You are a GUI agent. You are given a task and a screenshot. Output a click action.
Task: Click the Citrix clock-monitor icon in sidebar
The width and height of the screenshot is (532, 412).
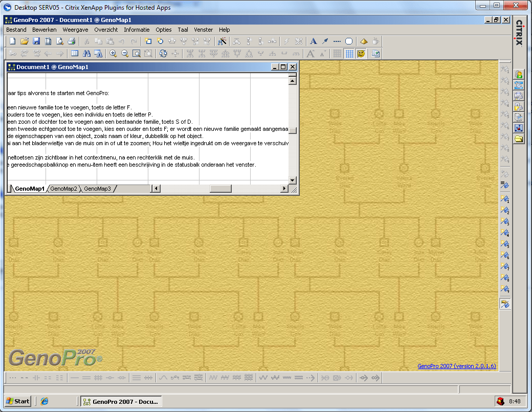pos(519,85)
